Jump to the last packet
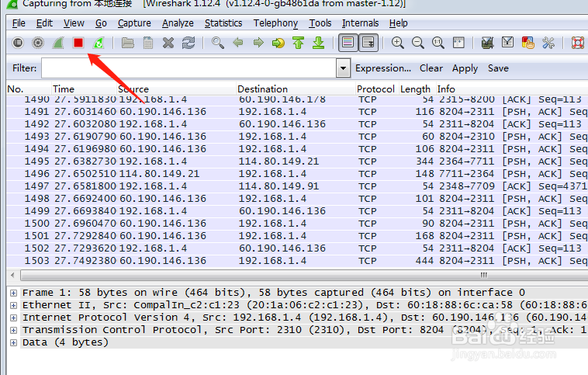588x375 pixels. tap(319, 43)
